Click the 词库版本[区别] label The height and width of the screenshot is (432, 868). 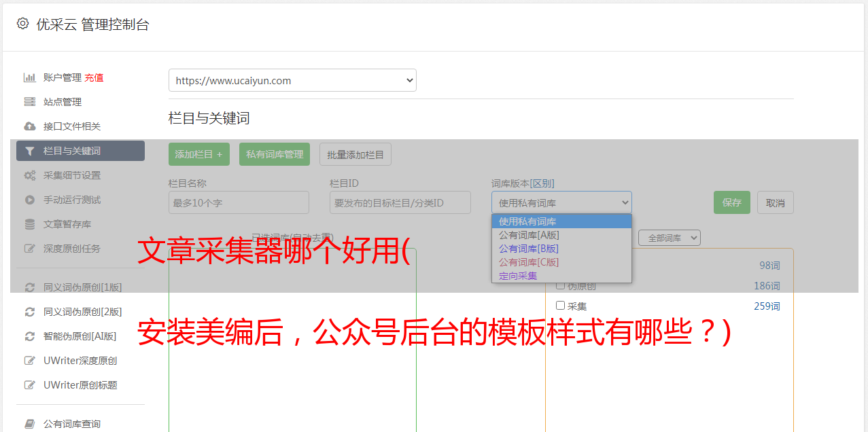tap(523, 183)
